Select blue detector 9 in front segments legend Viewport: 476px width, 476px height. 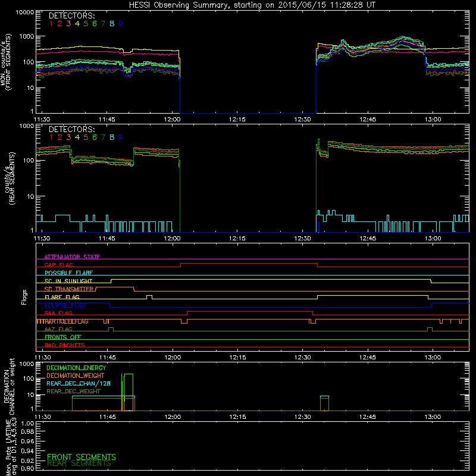[x=121, y=24]
